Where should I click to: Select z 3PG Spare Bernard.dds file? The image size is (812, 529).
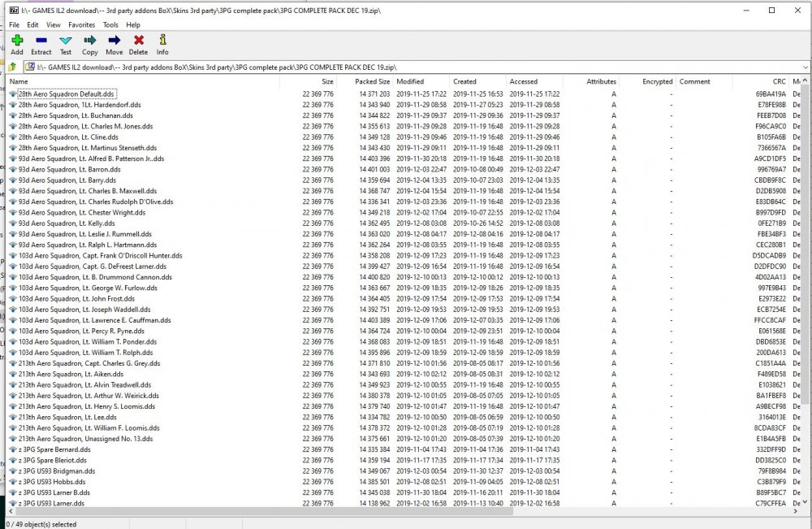pyautogui.click(x=54, y=449)
